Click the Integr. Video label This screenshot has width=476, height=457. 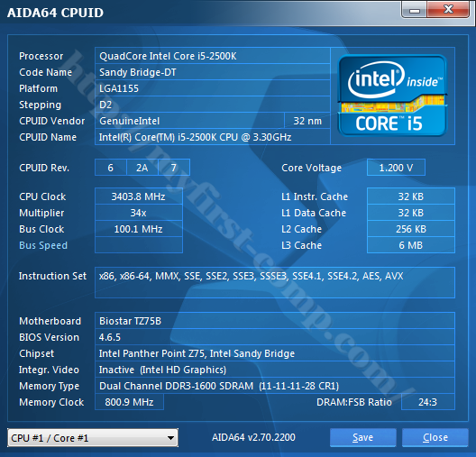point(49,370)
